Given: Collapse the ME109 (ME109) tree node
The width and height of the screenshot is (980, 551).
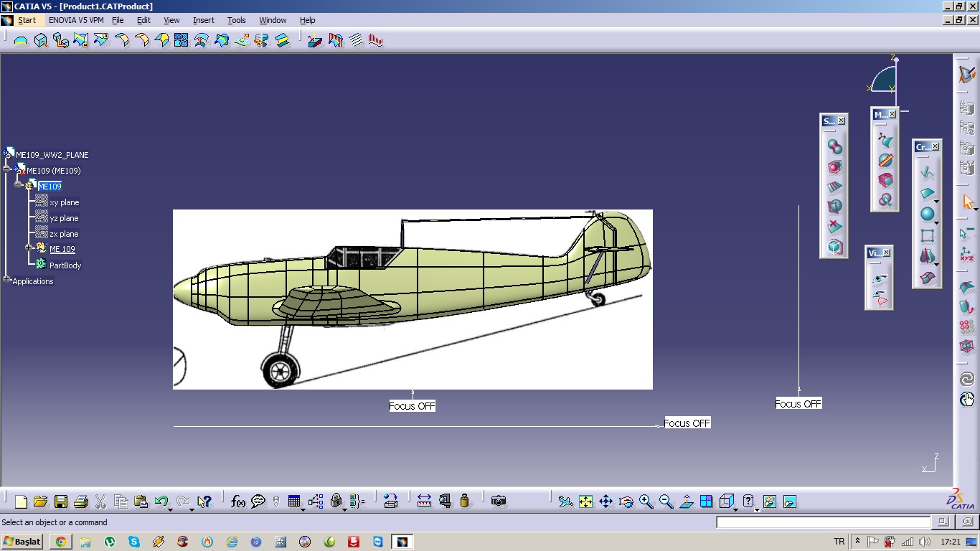Looking at the screenshot, I should coord(7,170).
